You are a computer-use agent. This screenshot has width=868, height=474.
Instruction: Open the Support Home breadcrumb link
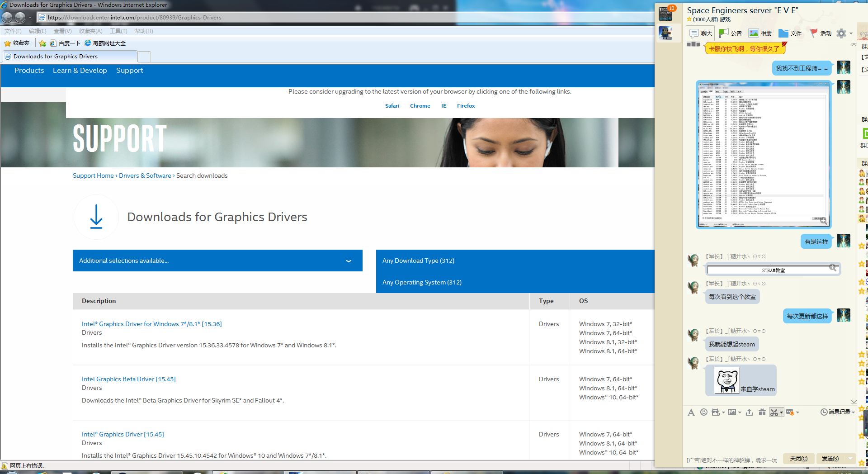pos(93,175)
